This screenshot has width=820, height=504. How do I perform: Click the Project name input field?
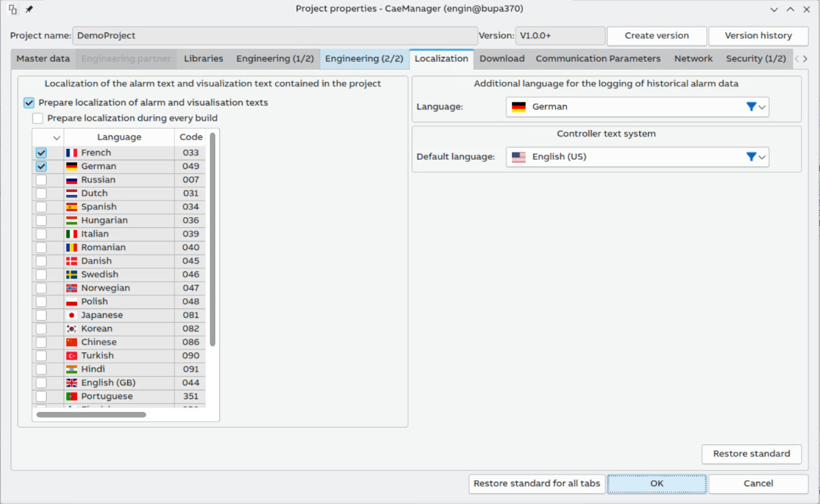point(275,36)
